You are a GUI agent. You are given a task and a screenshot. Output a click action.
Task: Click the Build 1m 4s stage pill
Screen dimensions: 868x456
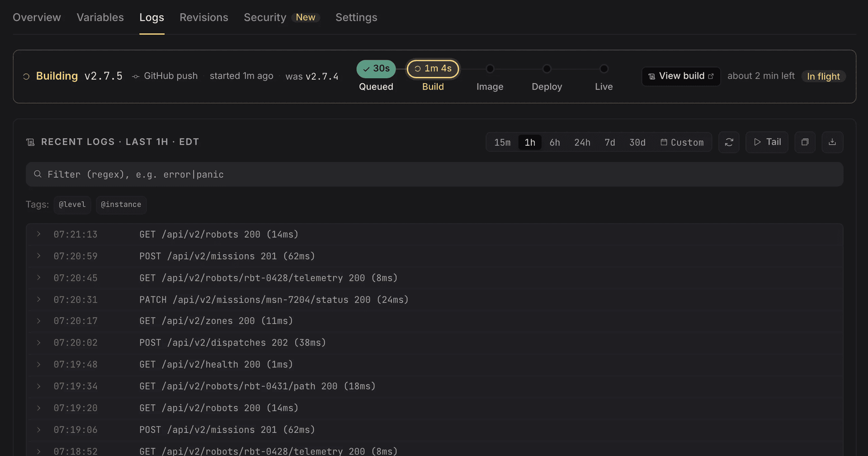[433, 69]
